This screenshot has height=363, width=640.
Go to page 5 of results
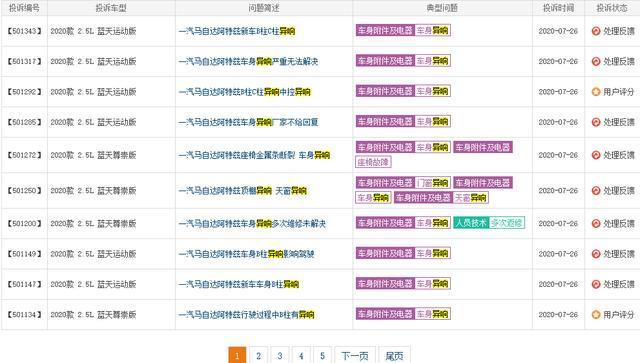pos(322,356)
